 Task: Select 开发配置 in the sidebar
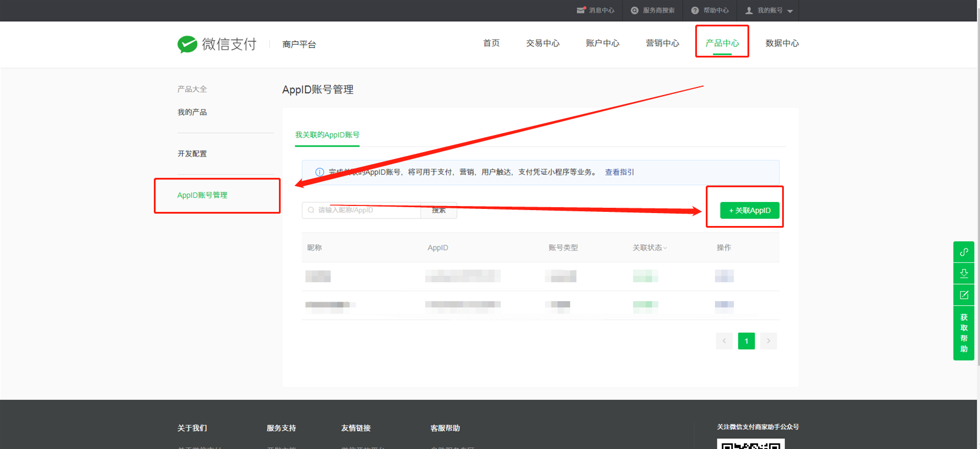point(192,154)
